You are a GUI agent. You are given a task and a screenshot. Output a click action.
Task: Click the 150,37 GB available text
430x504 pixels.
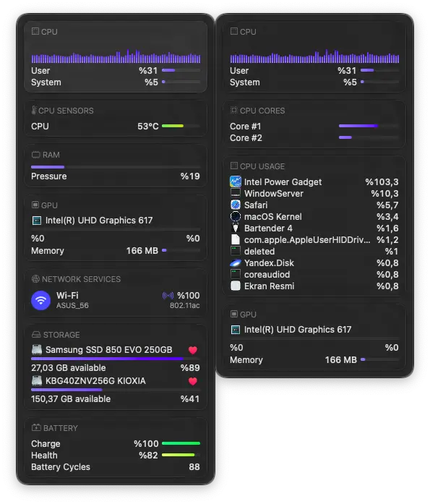pyautogui.click(x=71, y=399)
